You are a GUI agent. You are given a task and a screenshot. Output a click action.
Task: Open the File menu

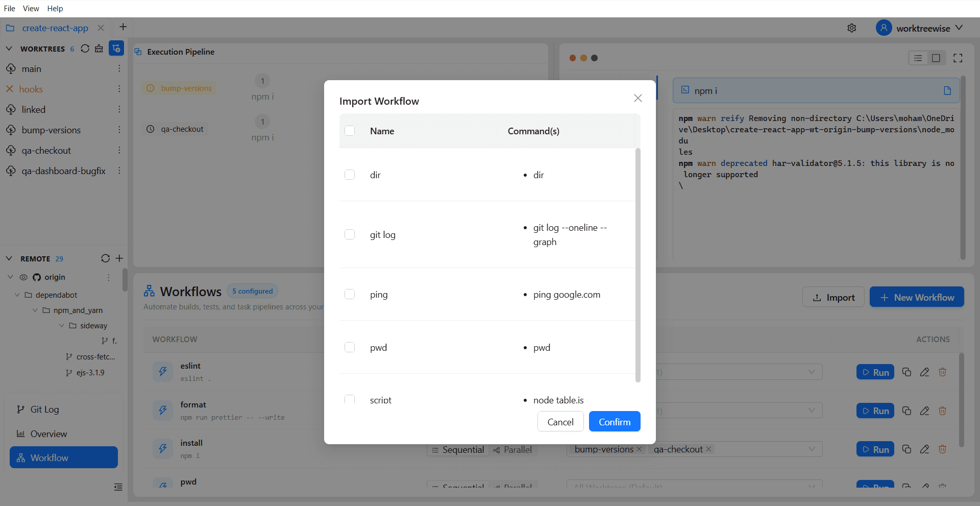pos(9,8)
